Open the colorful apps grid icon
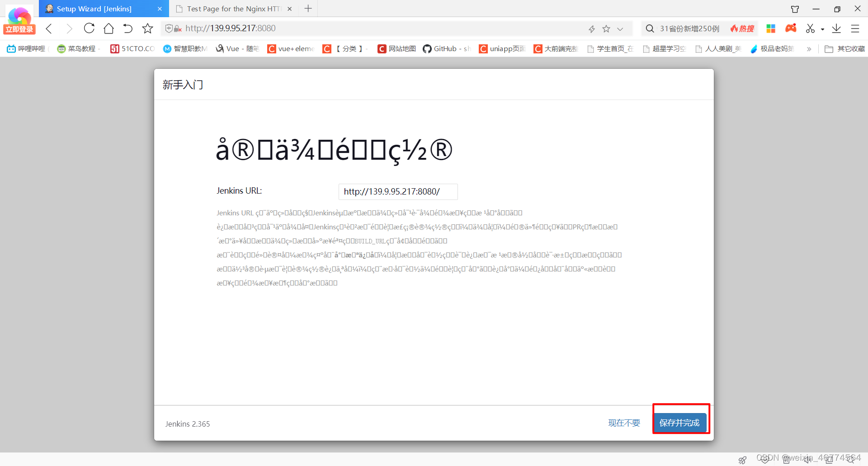Screen dimensions: 868x466 771,29
